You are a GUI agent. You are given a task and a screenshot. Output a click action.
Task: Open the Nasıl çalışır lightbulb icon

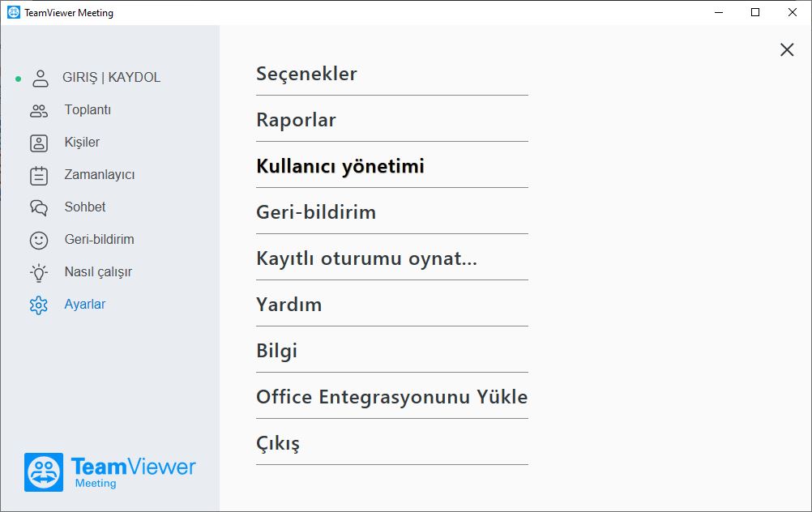coord(39,272)
